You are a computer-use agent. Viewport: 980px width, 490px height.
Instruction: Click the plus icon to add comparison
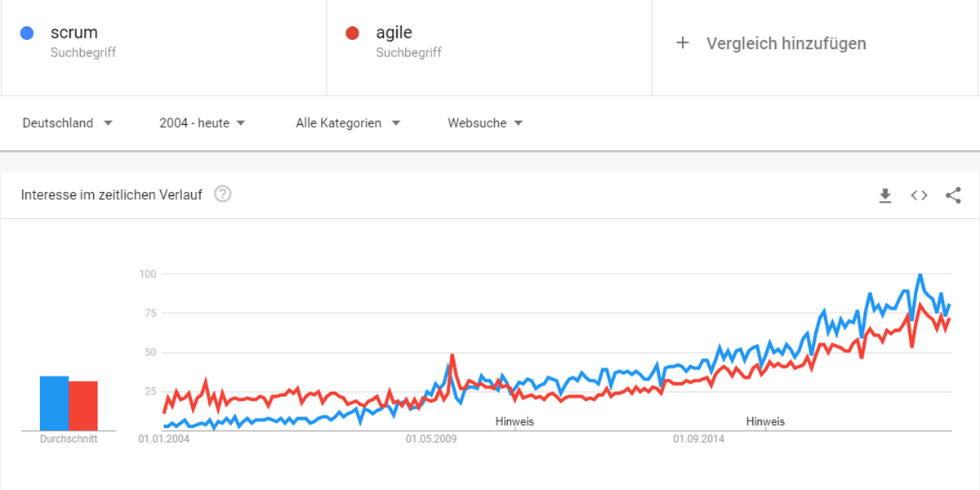point(684,43)
